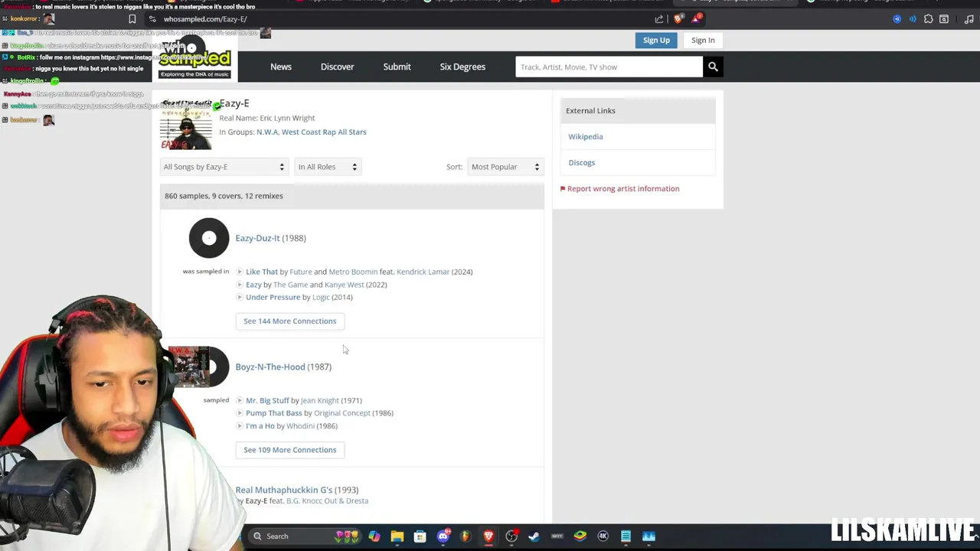This screenshot has width=980, height=551.
Task: Play the 'Like That' track preview icon
Action: coord(240,272)
